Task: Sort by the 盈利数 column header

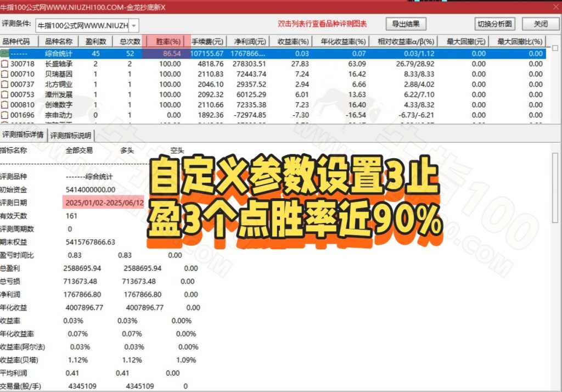Action: click(95, 42)
